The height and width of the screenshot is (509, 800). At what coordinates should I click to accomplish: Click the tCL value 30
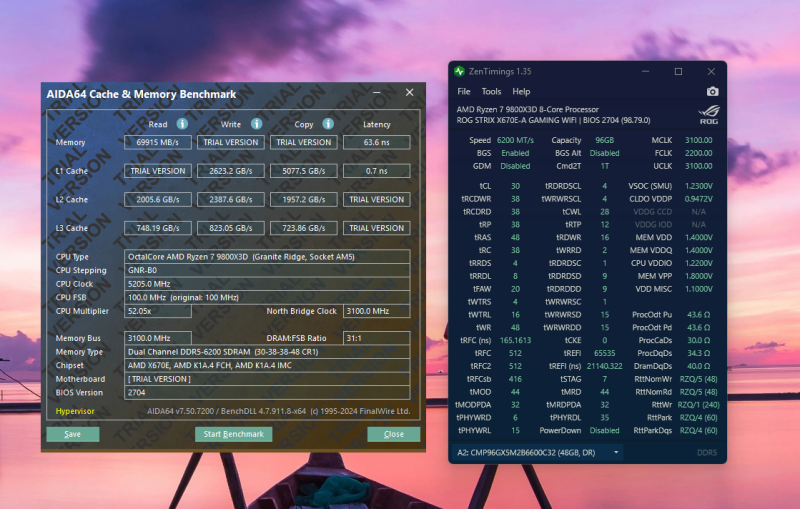pyautogui.click(x=515, y=186)
